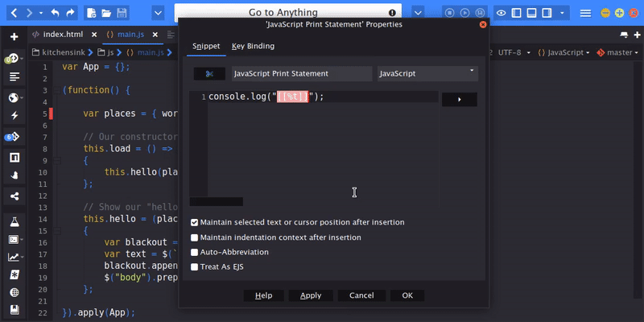The height and width of the screenshot is (322, 644).
Task: Open the git icon with blue badge
Action: (x=12, y=137)
